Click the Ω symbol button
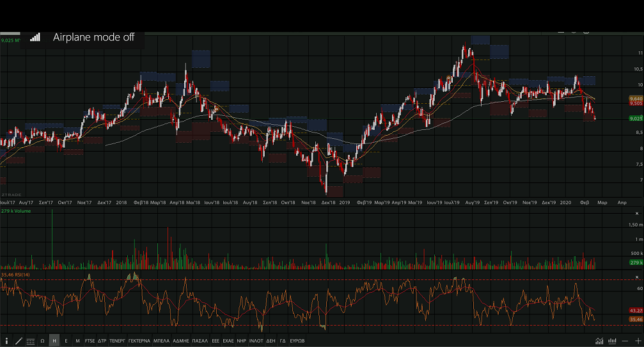The image size is (644, 347). coord(42,341)
